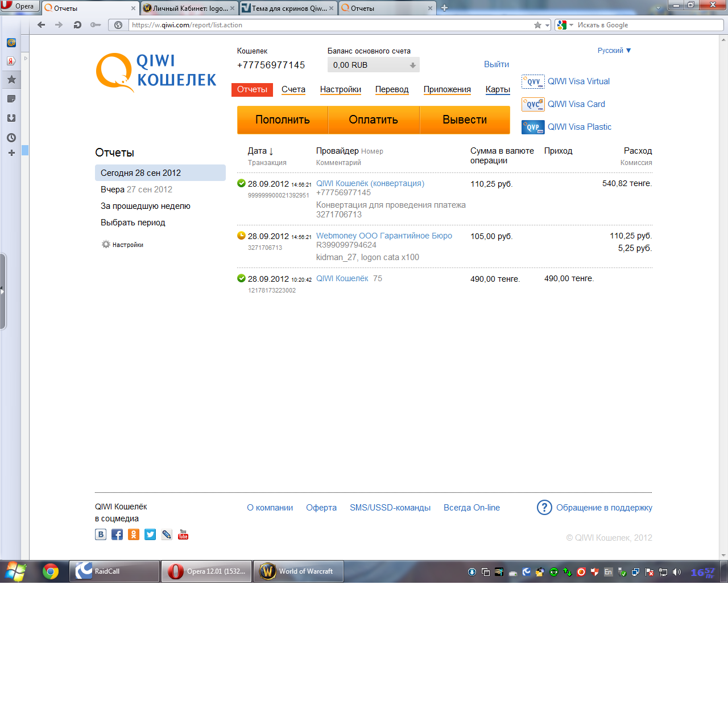Image resolution: width=728 pixels, height=708 pixels.
Task: Click the QIWI Visa Plastic icon
Action: pyautogui.click(x=533, y=127)
